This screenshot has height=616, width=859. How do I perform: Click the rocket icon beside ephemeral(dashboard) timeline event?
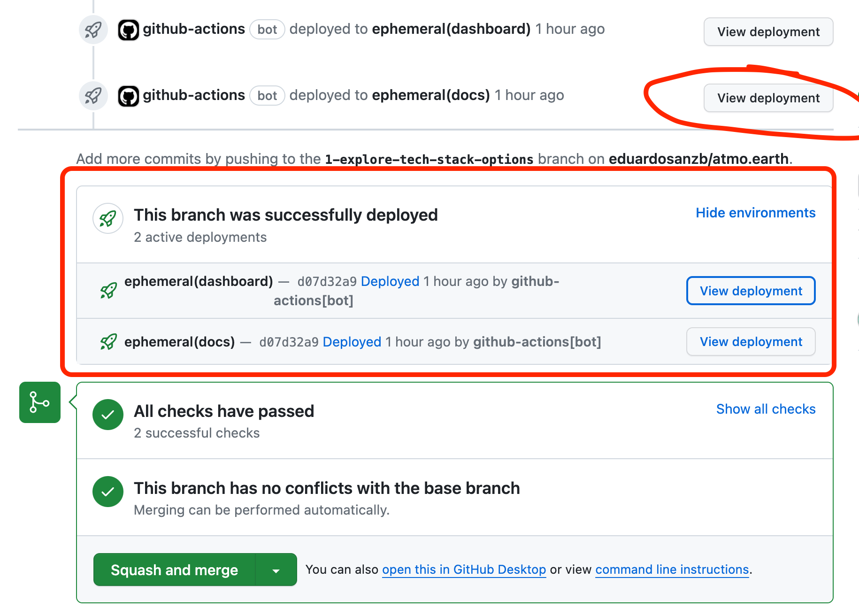point(93,30)
